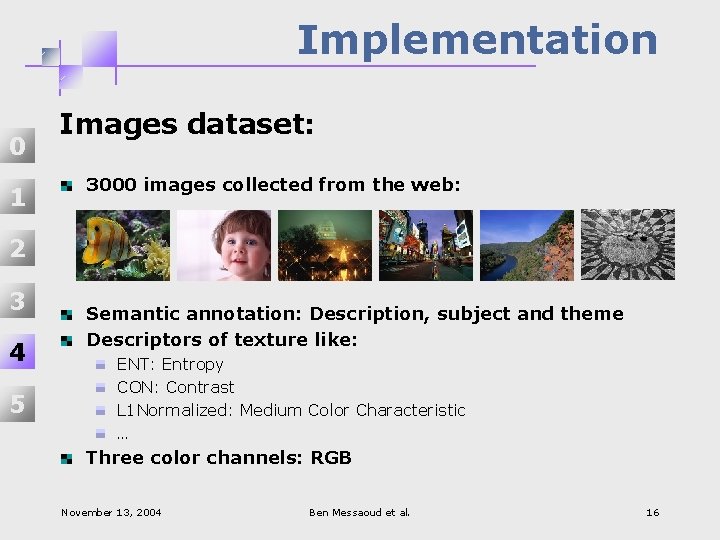Select highlighted section 4 in the sidebar
Screen dimensions: 720x540
coord(17,352)
